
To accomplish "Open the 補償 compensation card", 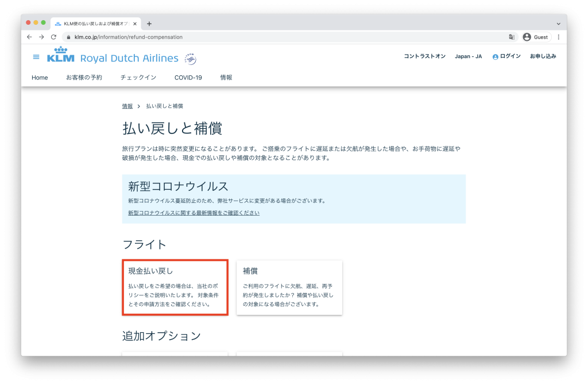I will (x=289, y=287).
